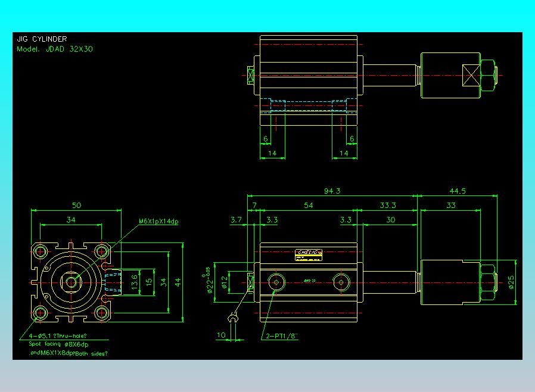This screenshot has height=392, width=535.
Task: Select the '54' body length dimension
Action: tap(309, 206)
